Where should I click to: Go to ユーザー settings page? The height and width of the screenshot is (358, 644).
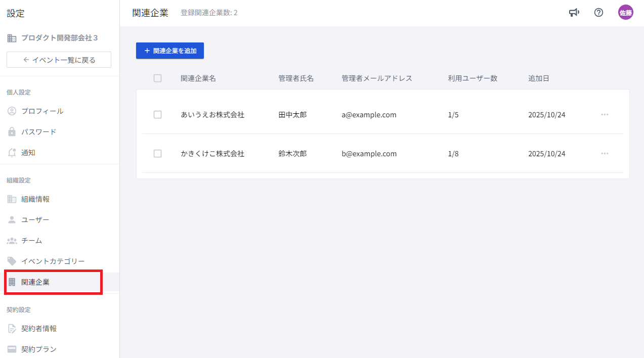[x=35, y=220]
